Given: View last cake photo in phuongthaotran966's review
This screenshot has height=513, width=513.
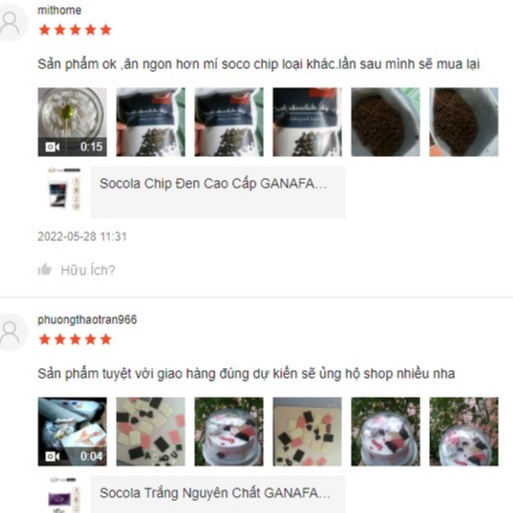Looking at the screenshot, I should pos(464,431).
